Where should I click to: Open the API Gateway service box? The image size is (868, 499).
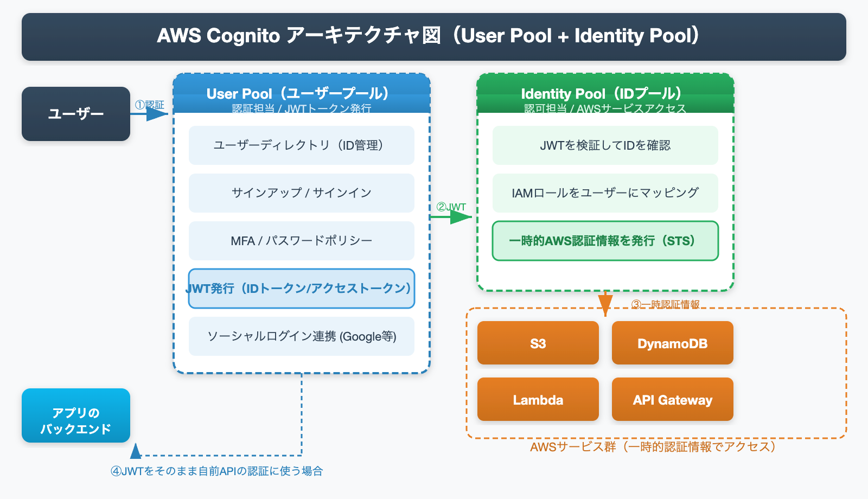click(673, 400)
